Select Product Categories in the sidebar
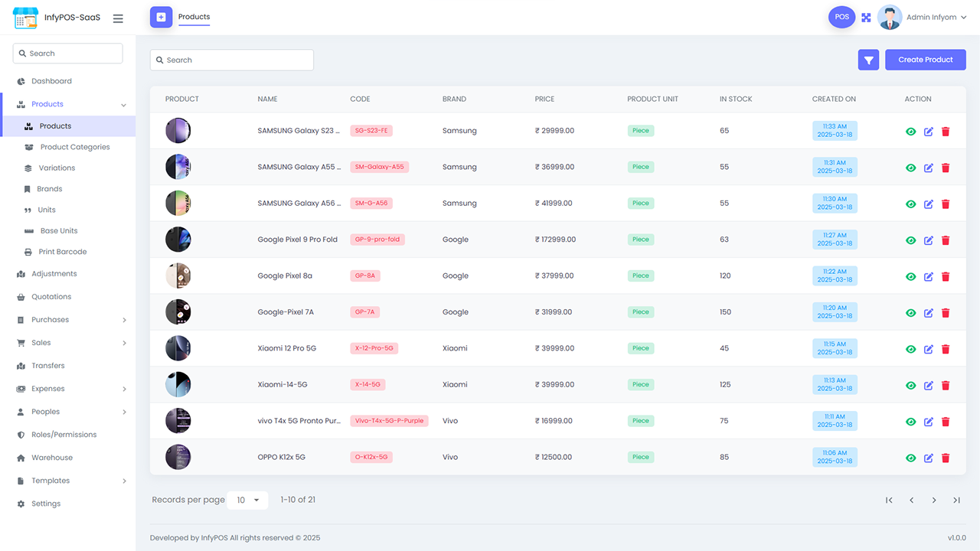 tap(74, 146)
